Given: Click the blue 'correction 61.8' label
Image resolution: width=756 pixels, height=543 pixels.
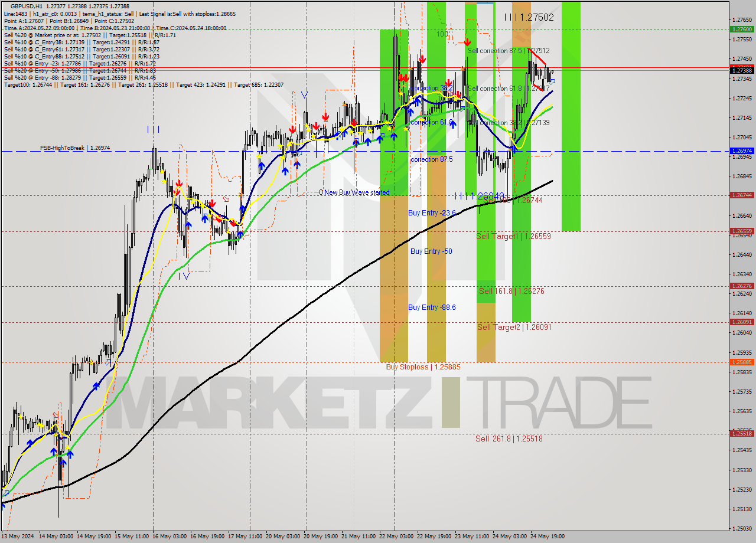Looking at the screenshot, I should pos(432,122).
